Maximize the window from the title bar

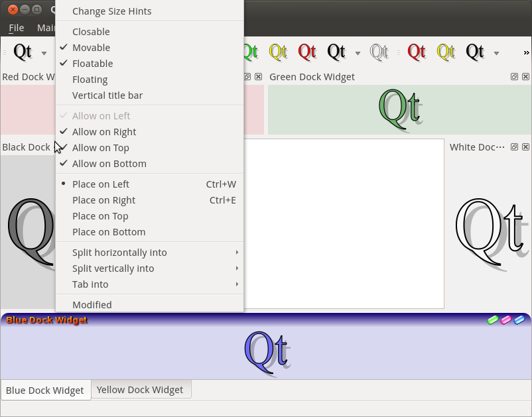tap(37, 9)
